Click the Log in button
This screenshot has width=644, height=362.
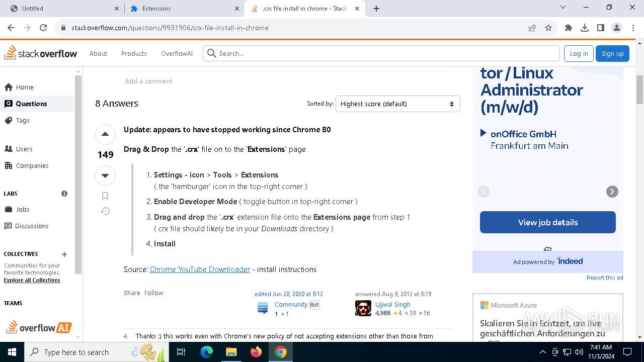[579, 53]
